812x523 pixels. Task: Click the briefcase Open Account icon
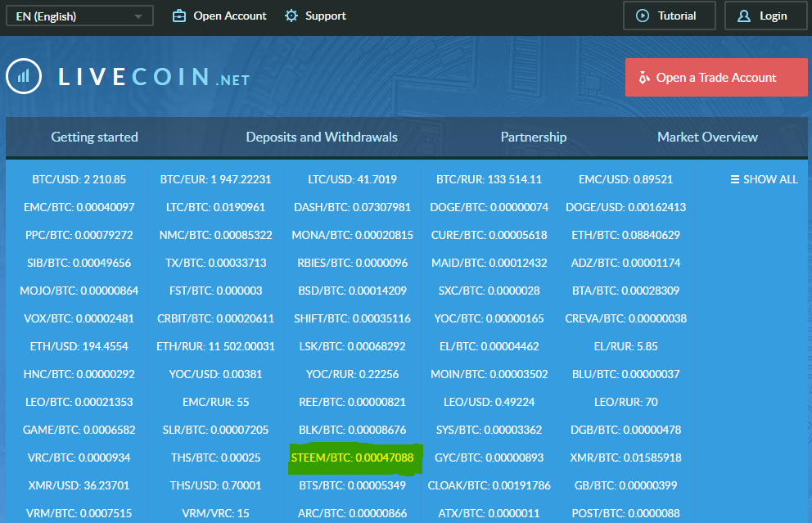(179, 16)
